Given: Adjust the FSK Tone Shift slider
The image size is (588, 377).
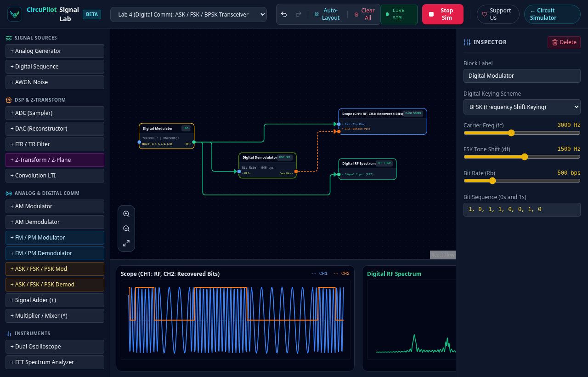Looking at the screenshot, I should click(522, 157).
